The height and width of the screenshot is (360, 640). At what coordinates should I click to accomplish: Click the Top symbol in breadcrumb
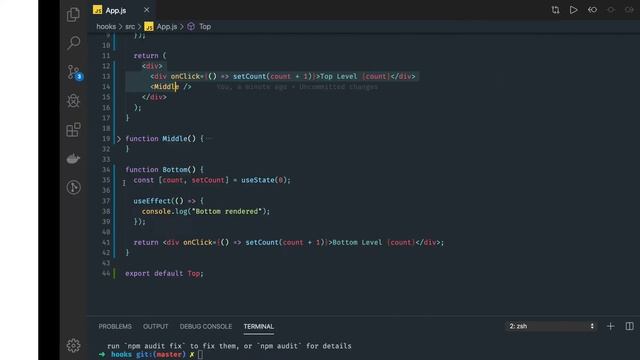205,27
